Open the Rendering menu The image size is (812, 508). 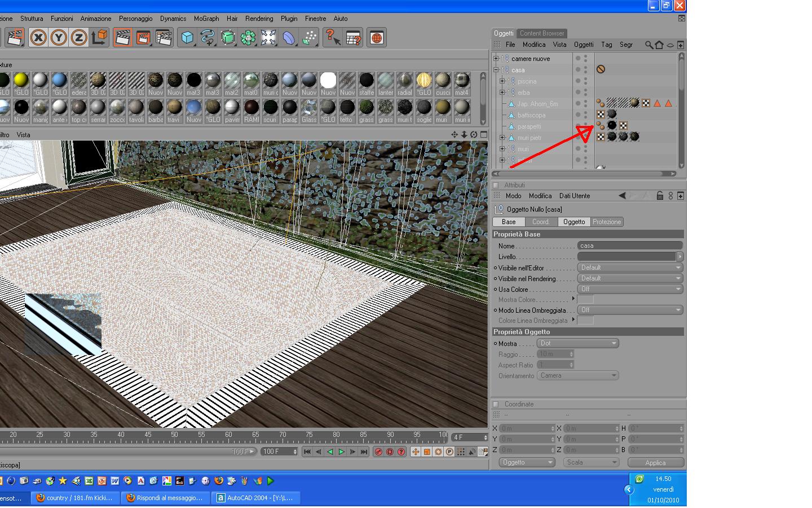(x=259, y=19)
